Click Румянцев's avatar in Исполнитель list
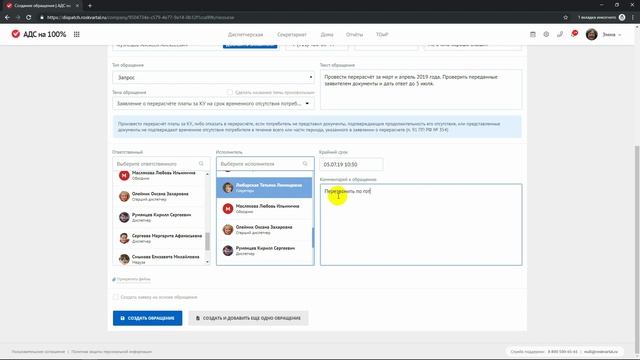 (x=228, y=250)
